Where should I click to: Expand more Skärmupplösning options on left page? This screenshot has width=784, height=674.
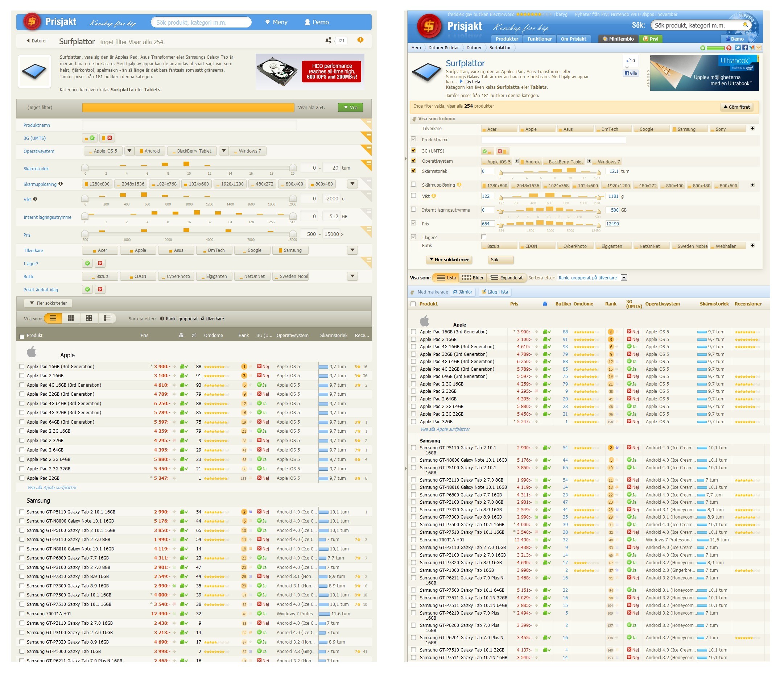352,184
